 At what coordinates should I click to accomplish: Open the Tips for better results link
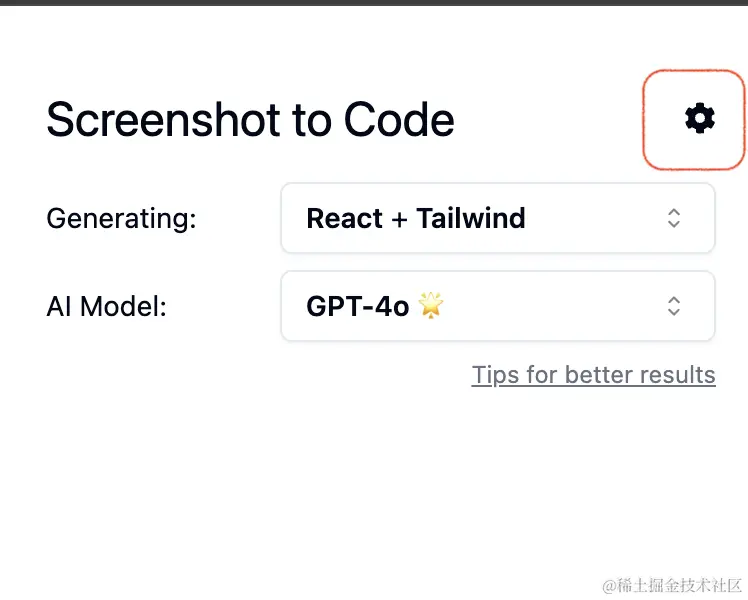(593, 375)
